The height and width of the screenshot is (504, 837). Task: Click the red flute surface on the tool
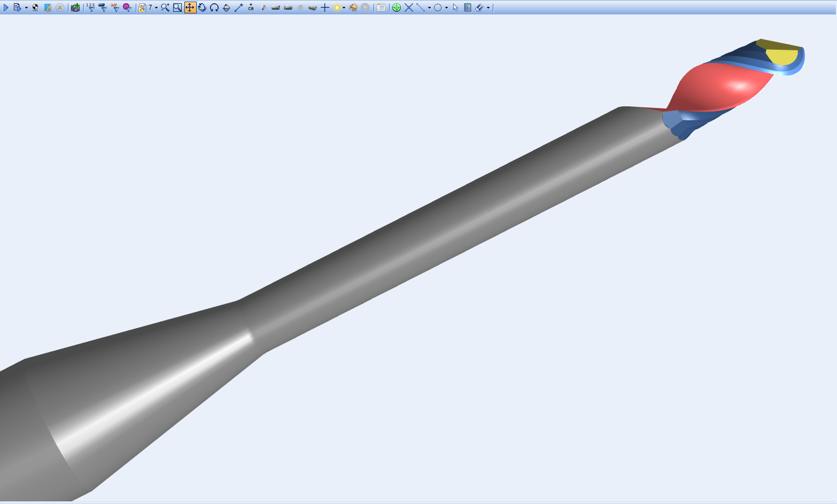(x=716, y=88)
